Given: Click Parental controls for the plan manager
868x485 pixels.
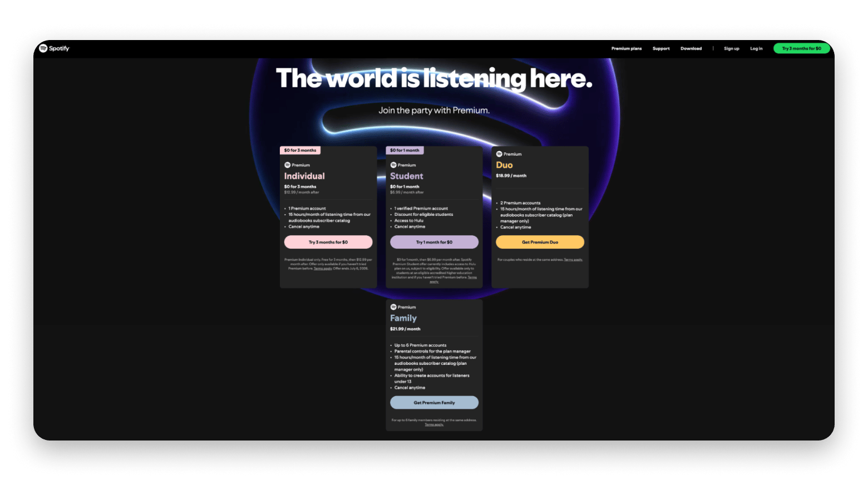Looking at the screenshot, I should [432, 352].
